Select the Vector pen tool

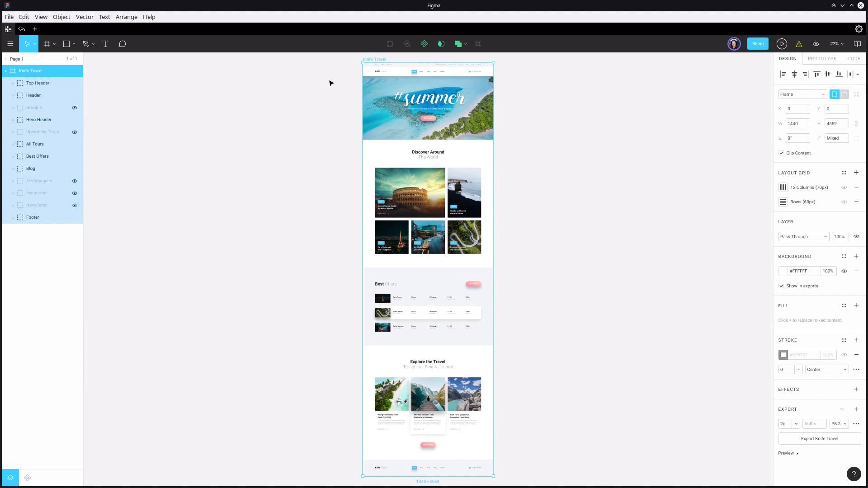(85, 43)
